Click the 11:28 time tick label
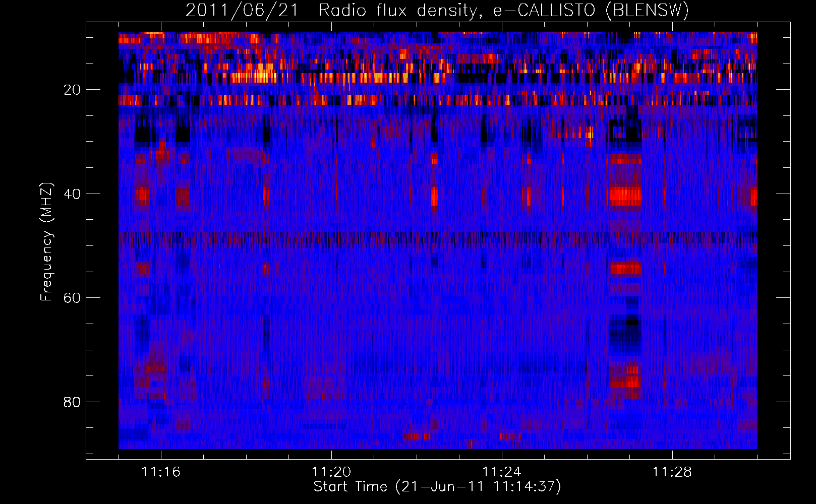The width and height of the screenshot is (816, 504). [672, 472]
